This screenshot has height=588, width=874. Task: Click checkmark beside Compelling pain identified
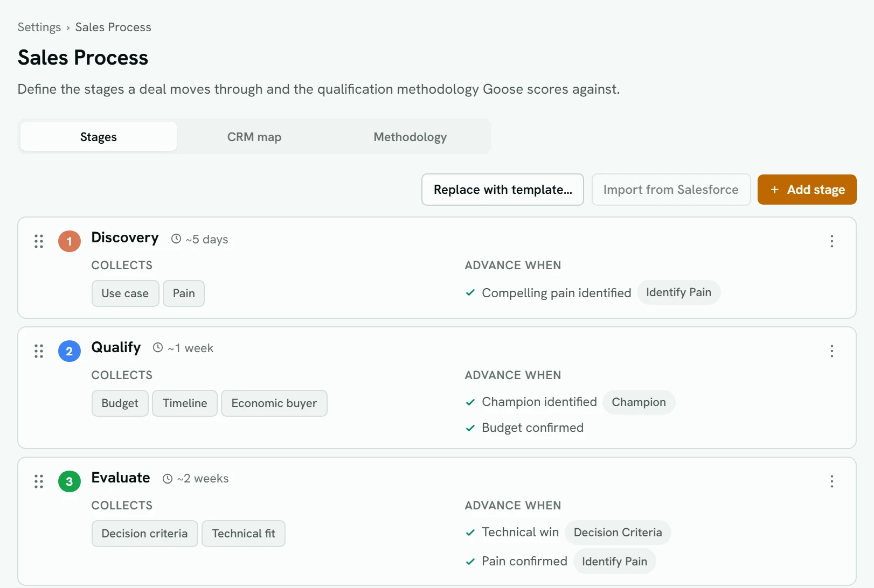[x=470, y=292]
